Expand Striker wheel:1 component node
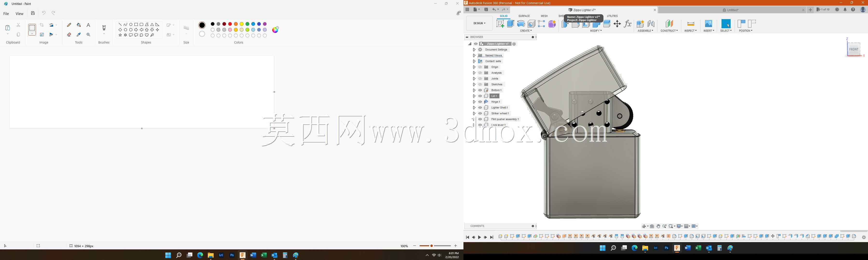The width and height of the screenshot is (868, 260). [x=474, y=113]
